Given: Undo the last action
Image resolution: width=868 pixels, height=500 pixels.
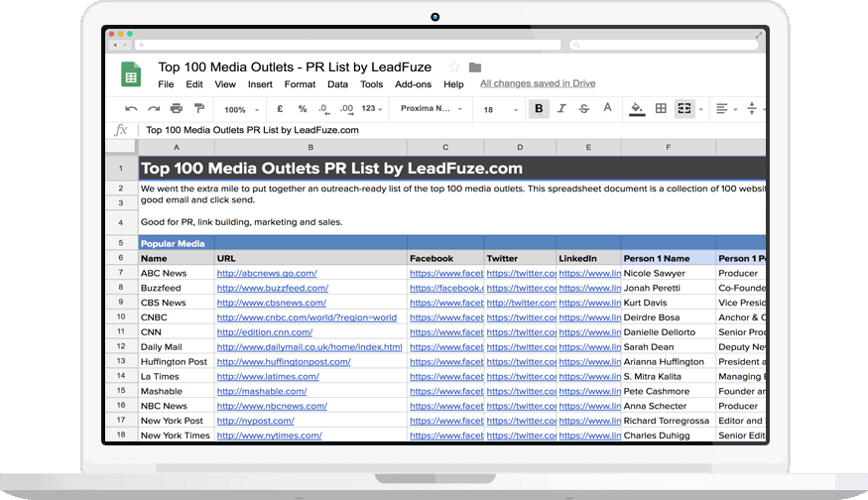Looking at the screenshot, I should click(x=131, y=108).
